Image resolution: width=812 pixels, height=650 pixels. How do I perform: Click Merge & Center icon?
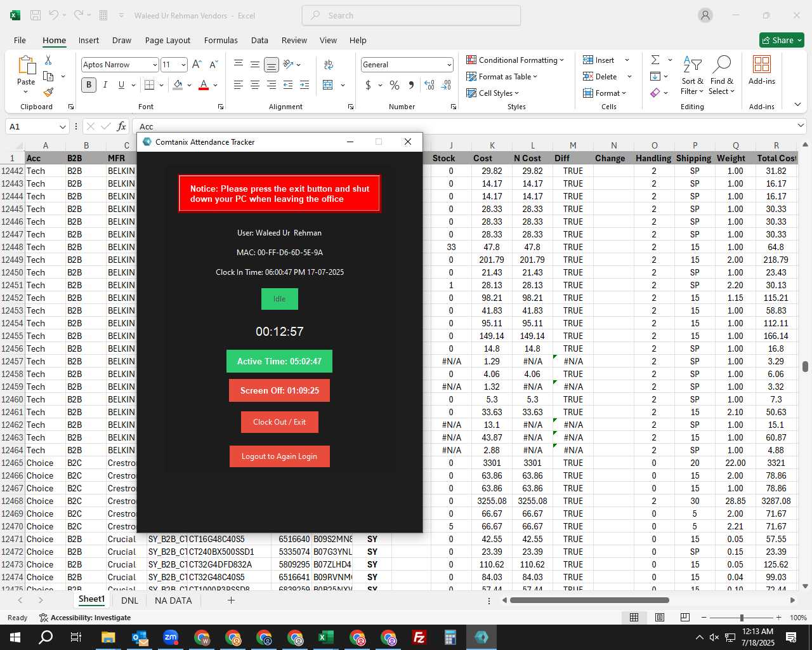pos(328,85)
